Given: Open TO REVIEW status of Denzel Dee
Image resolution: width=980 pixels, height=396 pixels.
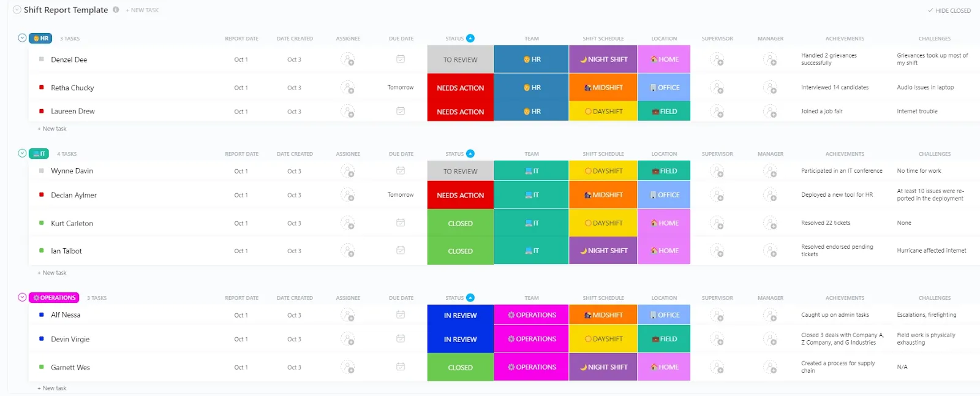Looking at the screenshot, I should click(x=461, y=59).
